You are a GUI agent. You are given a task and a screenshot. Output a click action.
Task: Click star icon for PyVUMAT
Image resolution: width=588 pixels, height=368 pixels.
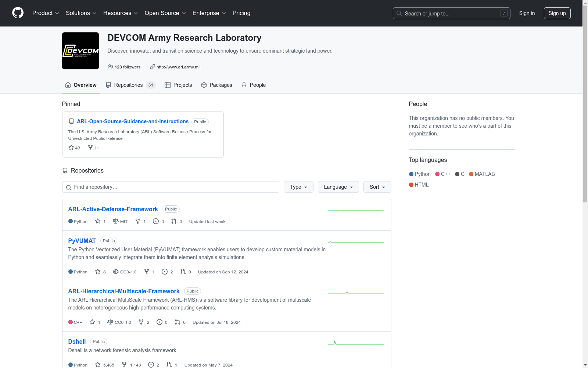pyautogui.click(x=98, y=272)
